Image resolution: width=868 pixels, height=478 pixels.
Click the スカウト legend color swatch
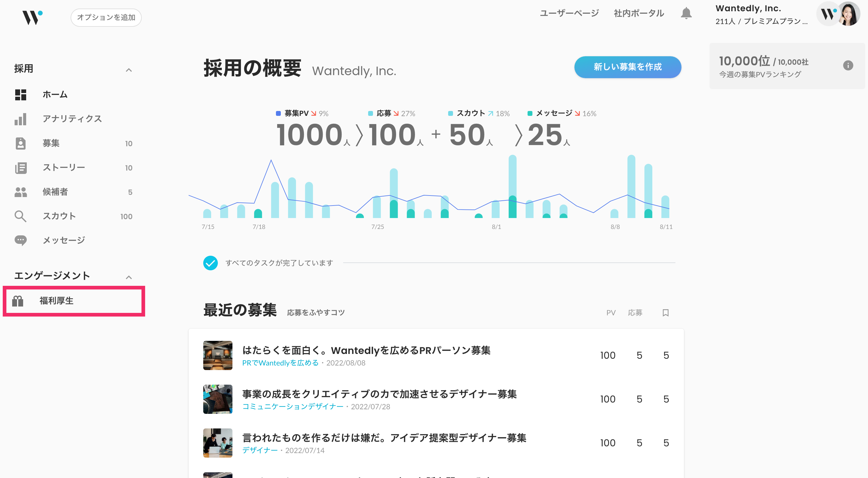[451, 113]
